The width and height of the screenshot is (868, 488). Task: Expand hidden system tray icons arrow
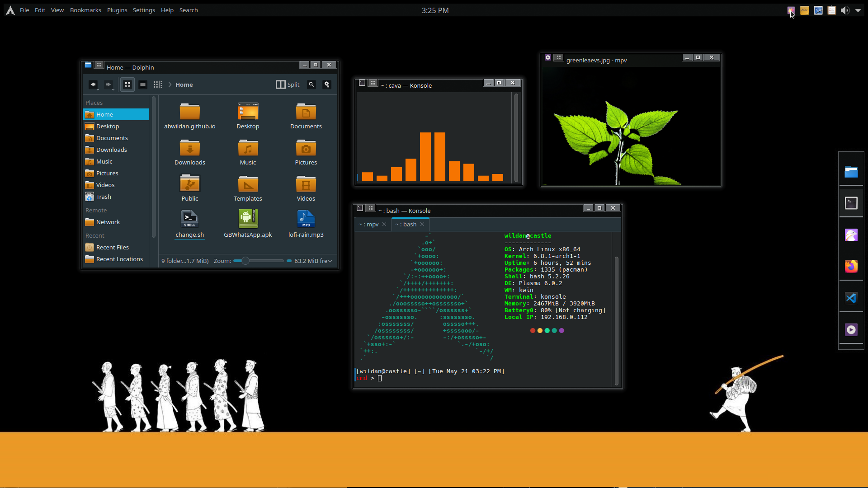point(858,10)
